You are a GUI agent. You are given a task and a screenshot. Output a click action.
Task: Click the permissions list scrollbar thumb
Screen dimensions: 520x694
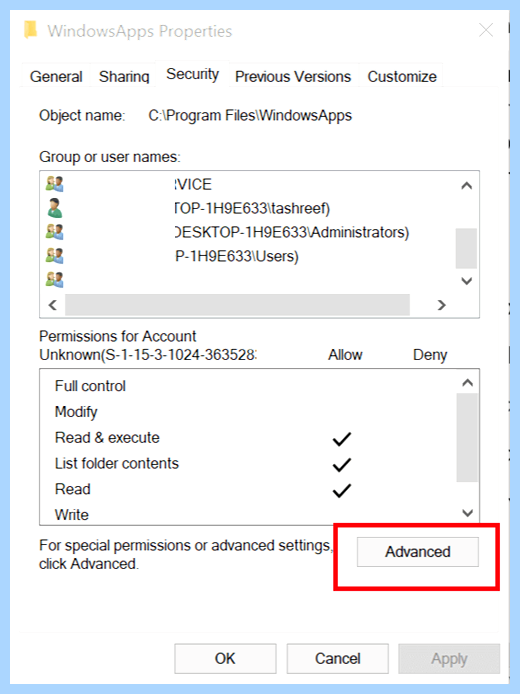[467, 437]
